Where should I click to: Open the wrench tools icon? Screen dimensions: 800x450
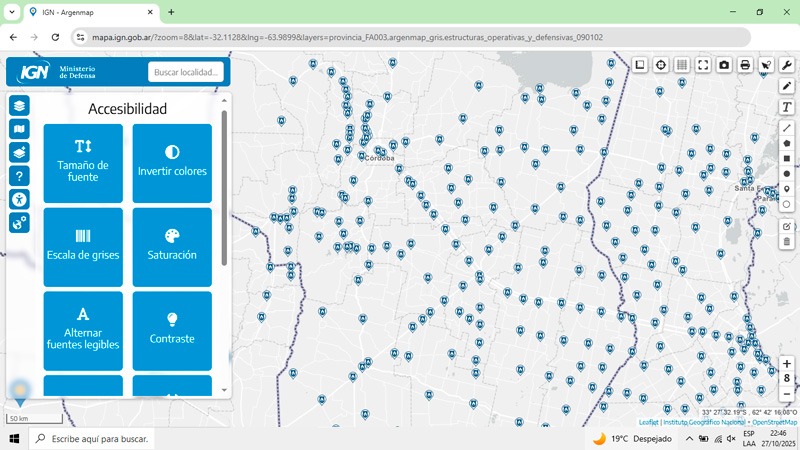coord(787,65)
